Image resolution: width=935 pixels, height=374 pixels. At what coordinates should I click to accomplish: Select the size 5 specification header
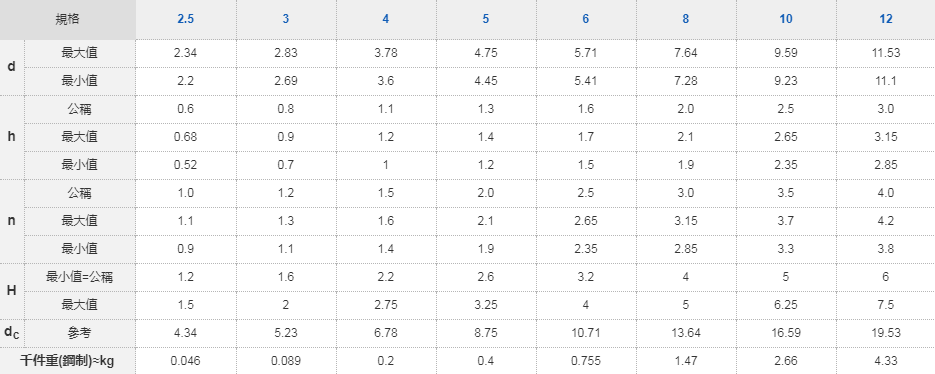[485, 19]
